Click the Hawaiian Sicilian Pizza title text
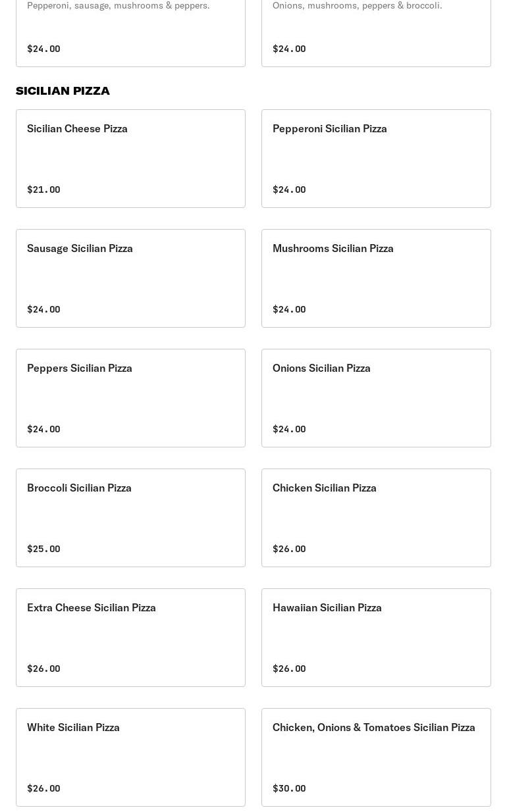 pos(327,607)
